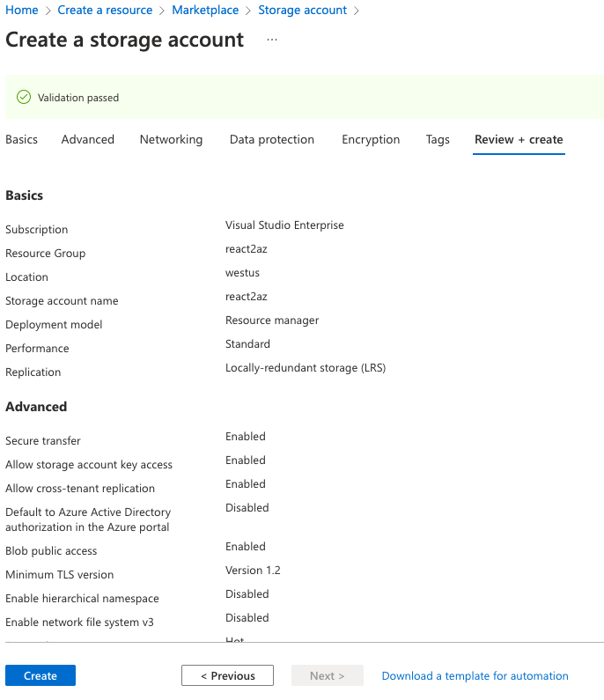Click the Storage account name label
The width and height of the screenshot is (604, 700).
click(62, 300)
